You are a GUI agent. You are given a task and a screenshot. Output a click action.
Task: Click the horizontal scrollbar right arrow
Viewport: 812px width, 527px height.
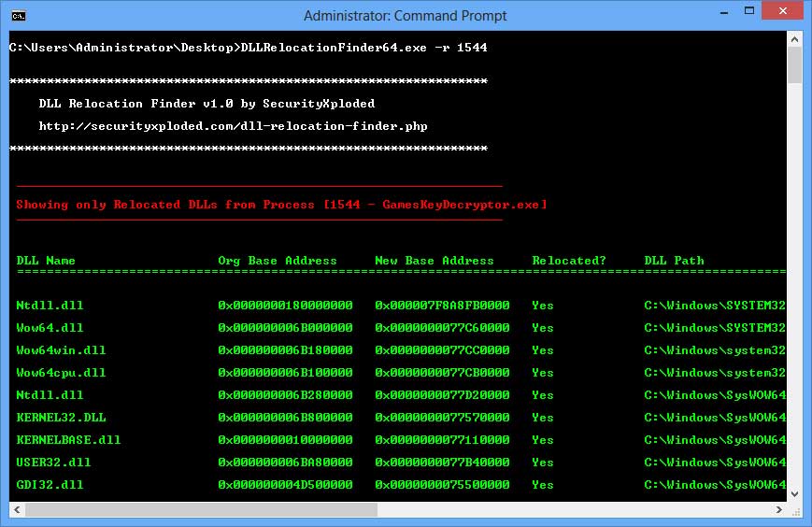[779, 508]
